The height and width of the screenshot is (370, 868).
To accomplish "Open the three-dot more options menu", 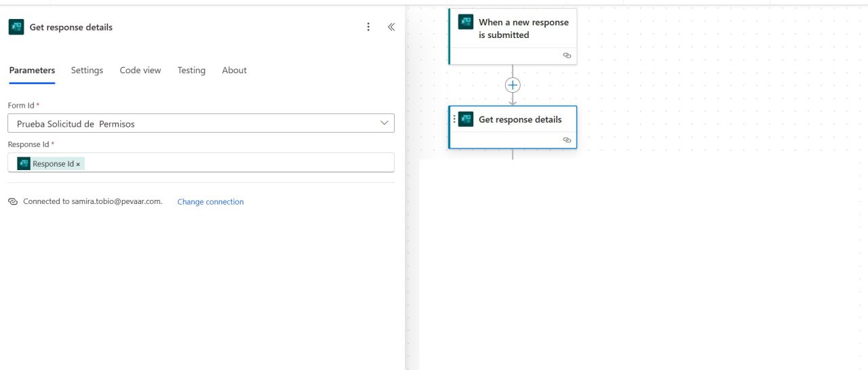I will [368, 27].
